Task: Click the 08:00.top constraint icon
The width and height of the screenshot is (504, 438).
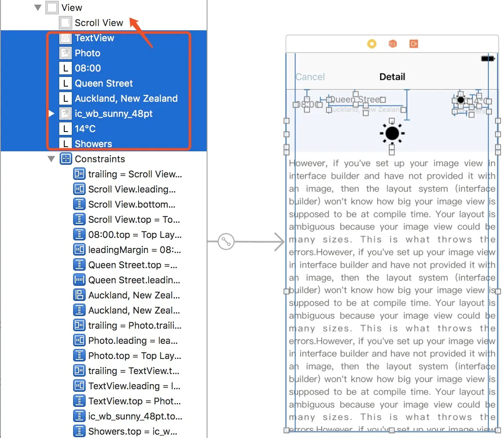Action: point(79,235)
